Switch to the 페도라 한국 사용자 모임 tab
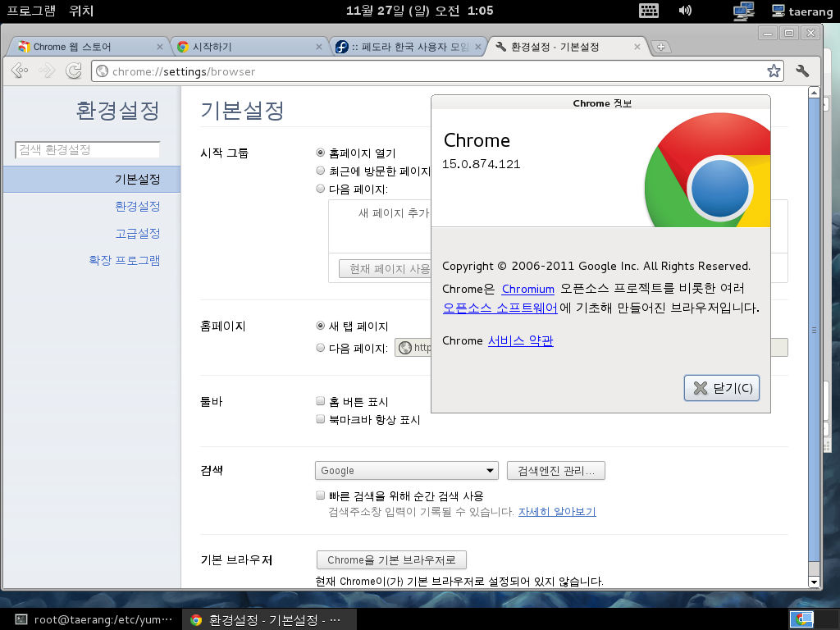The width and height of the screenshot is (840, 630). (407, 47)
